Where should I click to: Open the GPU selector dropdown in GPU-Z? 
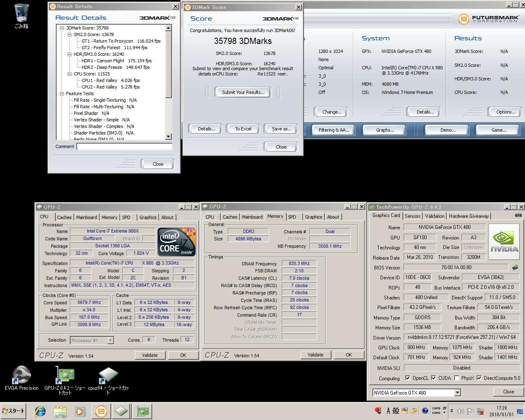pos(457,393)
